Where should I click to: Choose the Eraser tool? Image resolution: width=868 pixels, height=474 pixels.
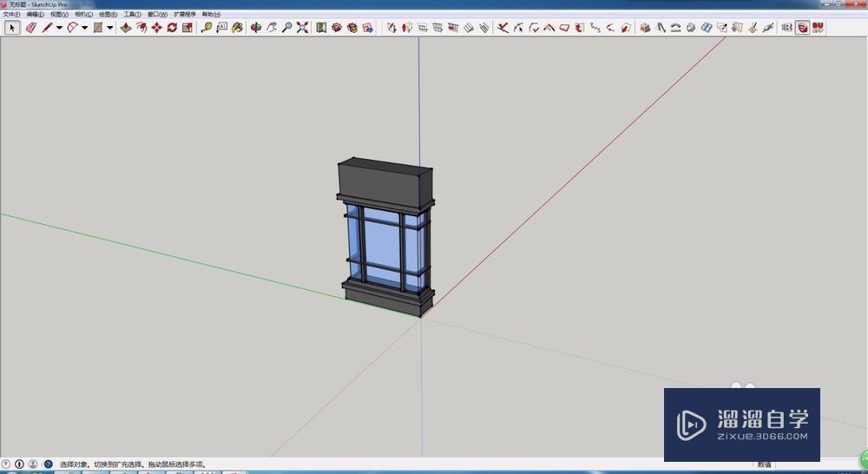pos(31,28)
